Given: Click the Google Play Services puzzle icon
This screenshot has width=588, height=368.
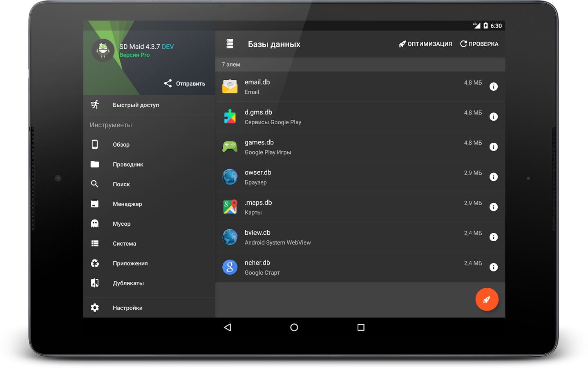Looking at the screenshot, I should point(230,117).
